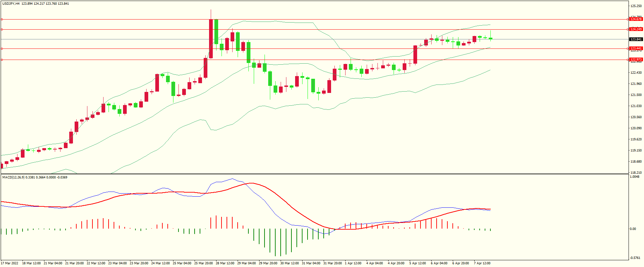644x267 pixels.
Task: Click the 28 Mar 12:00 time label
Action: click(225, 263)
